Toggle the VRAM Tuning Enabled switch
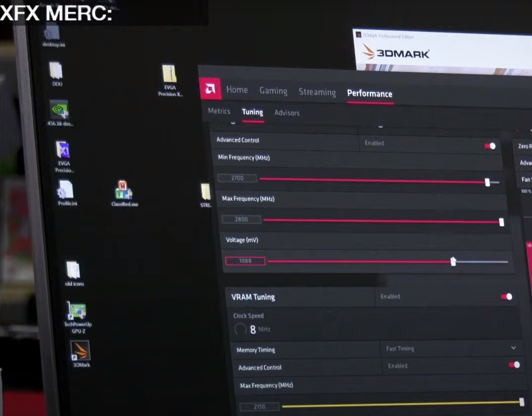 click(506, 297)
